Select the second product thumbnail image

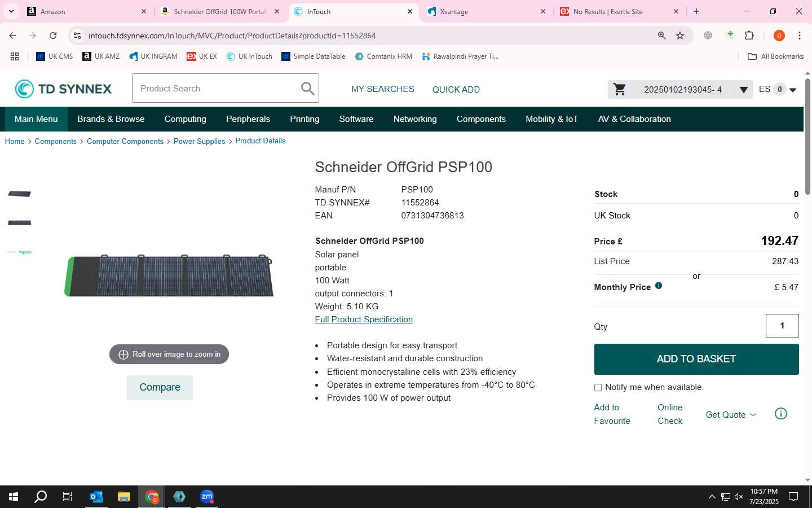(x=20, y=222)
